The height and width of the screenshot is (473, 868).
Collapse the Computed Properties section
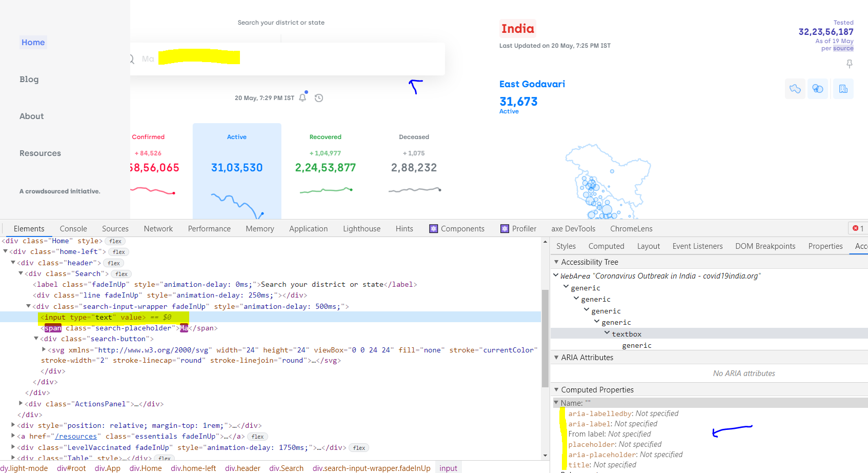point(556,389)
